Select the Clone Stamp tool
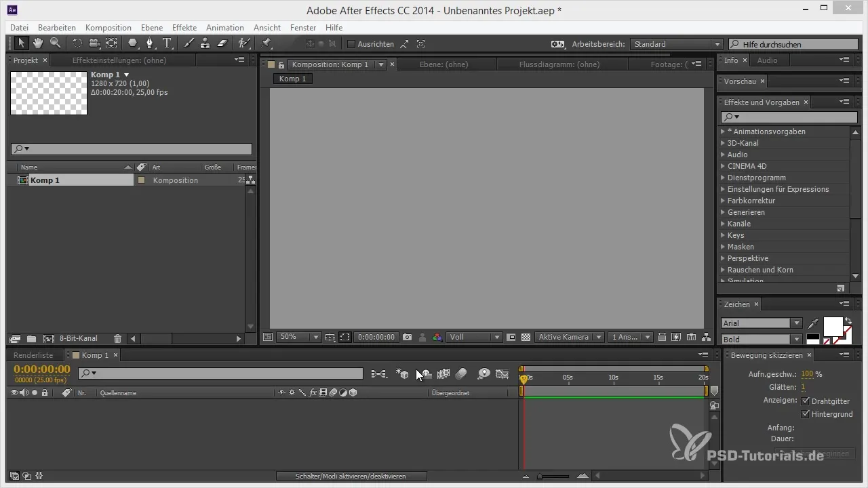This screenshot has height=488, width=868. click(205, 43)
